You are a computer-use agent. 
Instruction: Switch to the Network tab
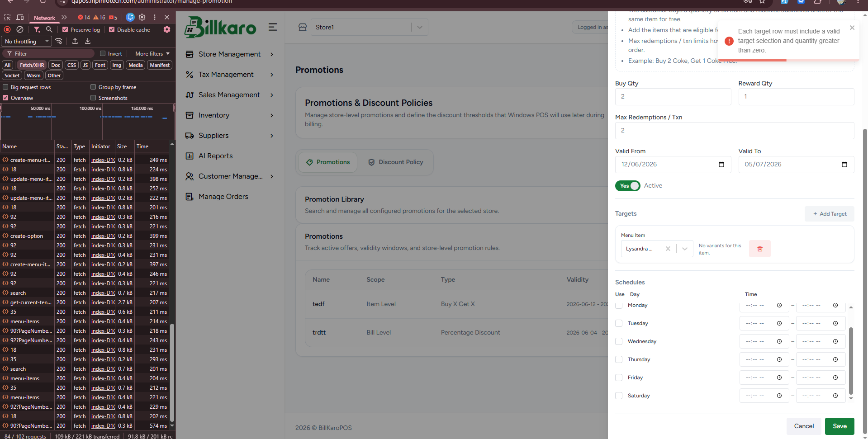44,18
